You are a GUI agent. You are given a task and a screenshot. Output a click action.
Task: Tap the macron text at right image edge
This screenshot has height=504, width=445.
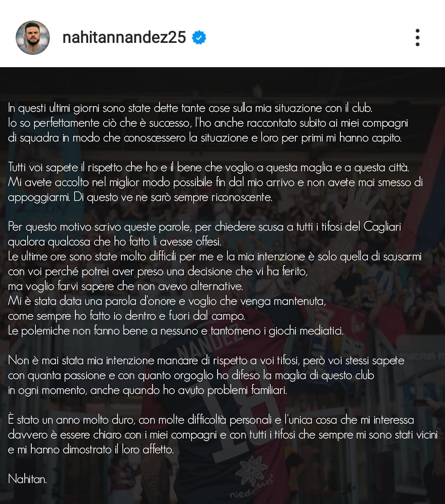(425, 356)
